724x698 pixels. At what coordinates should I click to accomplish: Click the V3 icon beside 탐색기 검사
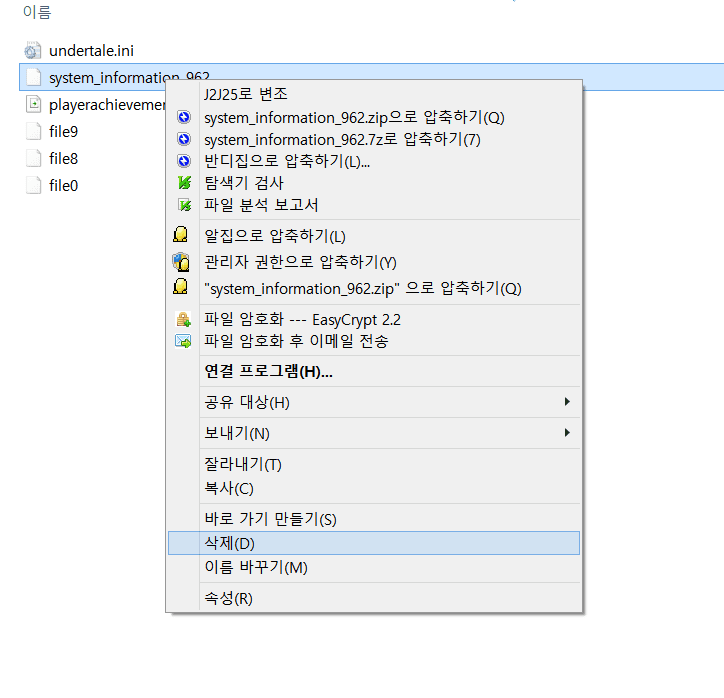pyautogui.click(x=184, y=183)
